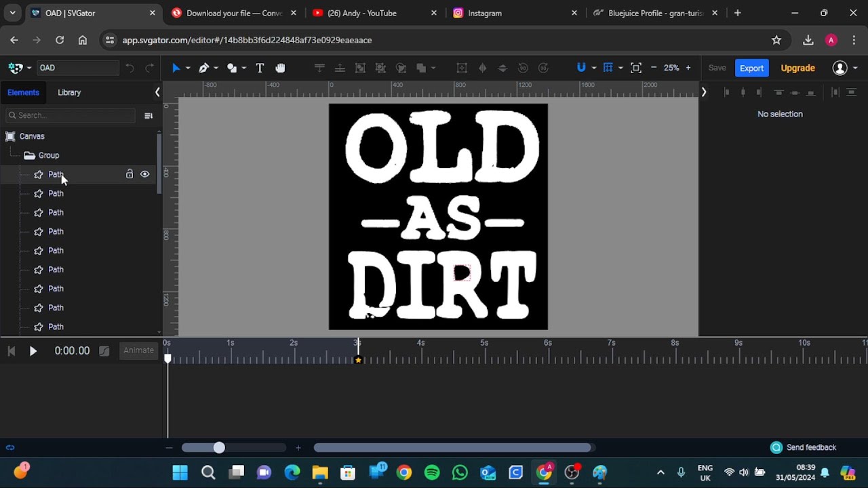Select the blue Selection arrow tool
This screenshot has width=868, height=488.
click(176, 68)
